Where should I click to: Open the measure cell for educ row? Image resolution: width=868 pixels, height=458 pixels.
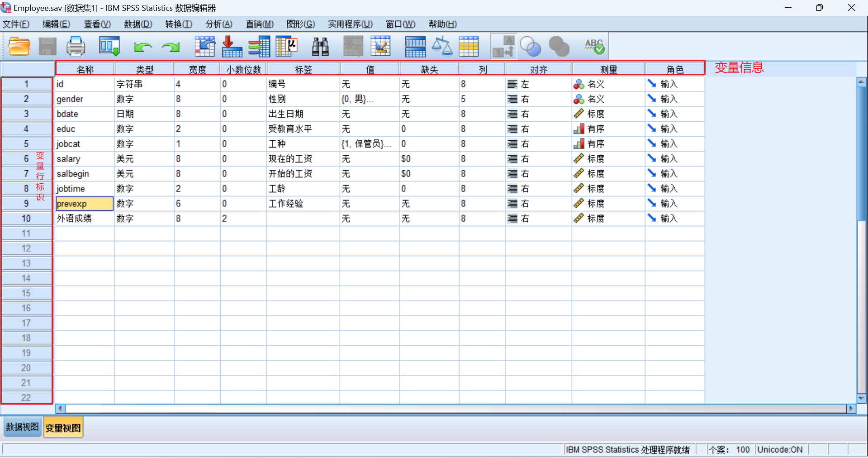(608, 129)
